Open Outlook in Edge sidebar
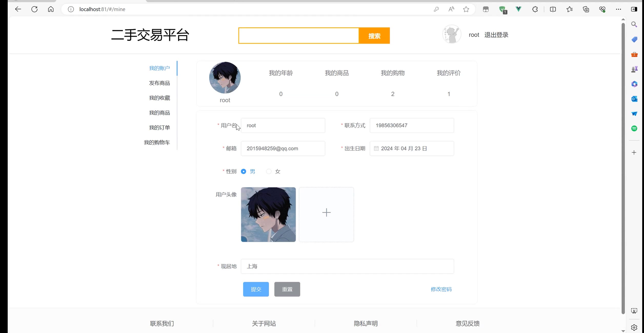The height and width of the screenshot is (333, 644). [634, 99]
